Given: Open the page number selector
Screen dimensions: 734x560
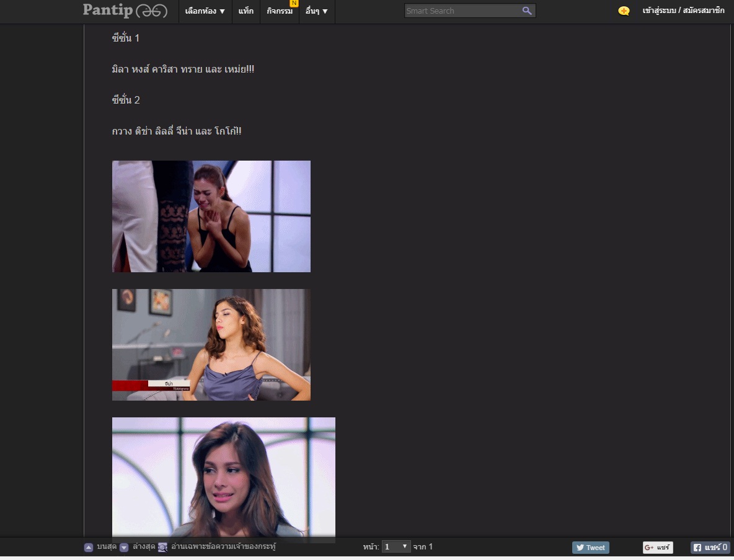Looking at the screenshot, I should tap(396, 546).
